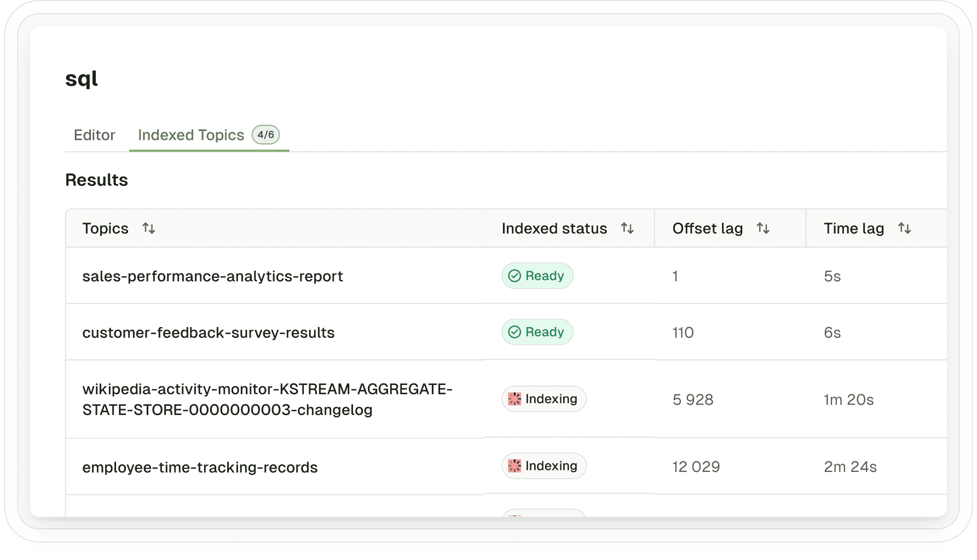
Task: Click the Results section heading
Action: (x=96, y=179)
